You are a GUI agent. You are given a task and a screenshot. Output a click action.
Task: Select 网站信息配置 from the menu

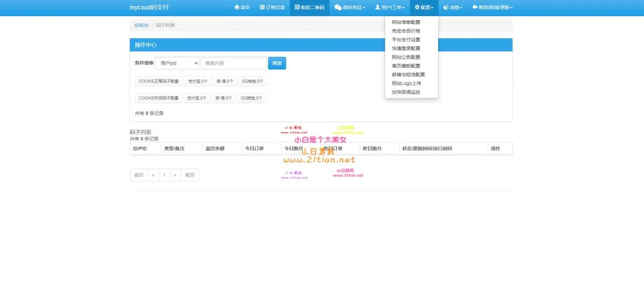click(406, 22)
